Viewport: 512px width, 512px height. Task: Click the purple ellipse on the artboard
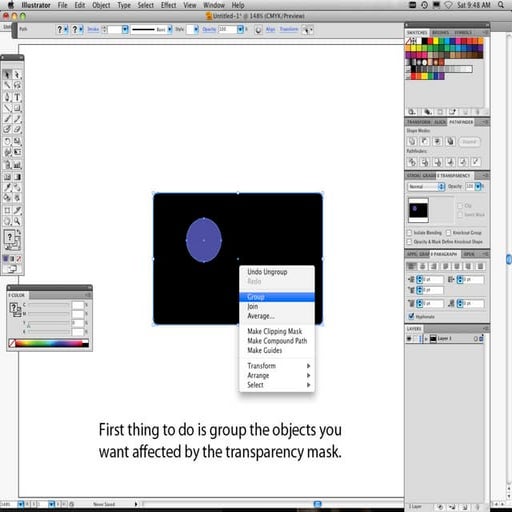pos(204,240)
